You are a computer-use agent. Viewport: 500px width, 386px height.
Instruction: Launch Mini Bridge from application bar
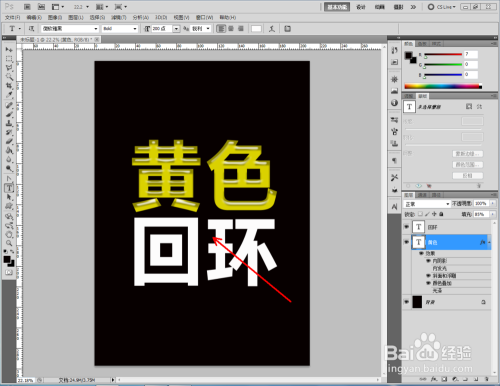point(41,7)
